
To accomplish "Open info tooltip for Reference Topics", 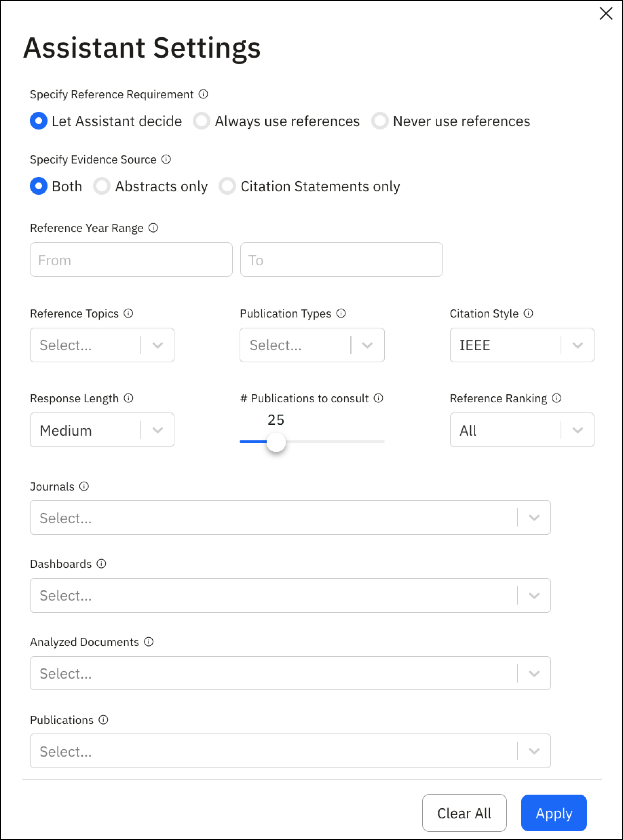I will pyautogui.click(x=129, y=313).
